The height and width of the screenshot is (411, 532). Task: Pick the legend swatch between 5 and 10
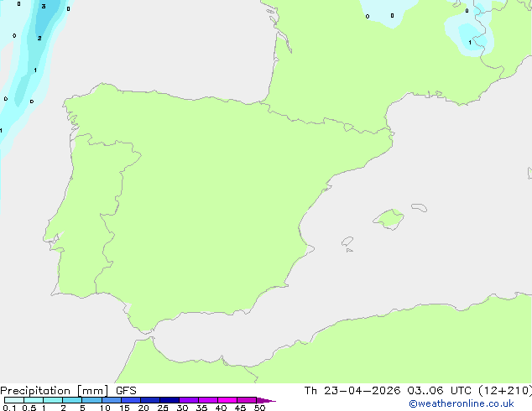(91, 400)
